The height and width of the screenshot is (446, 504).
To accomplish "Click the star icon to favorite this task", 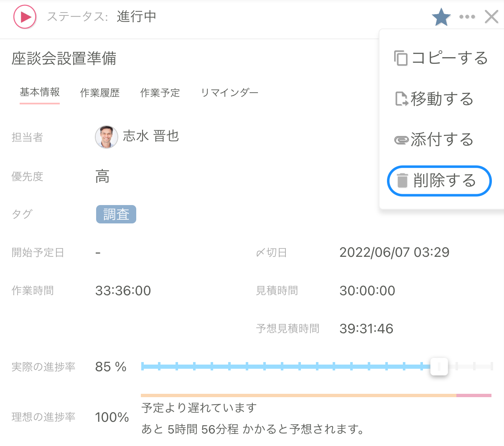I will click(441, 17).
